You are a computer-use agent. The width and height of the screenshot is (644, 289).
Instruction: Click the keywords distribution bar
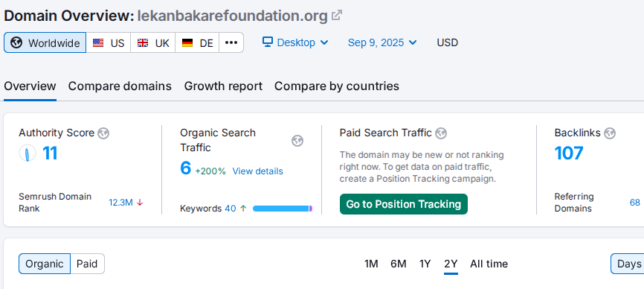(283, 209)
